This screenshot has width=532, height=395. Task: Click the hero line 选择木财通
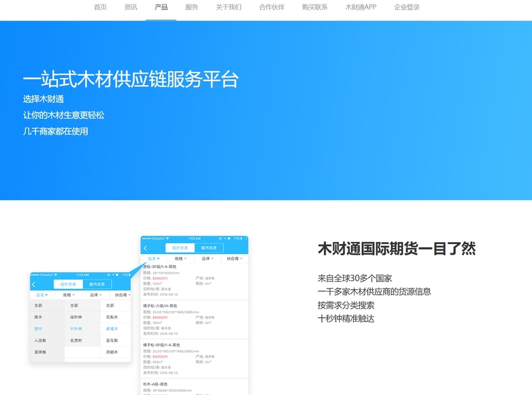(x=43, y=99)
